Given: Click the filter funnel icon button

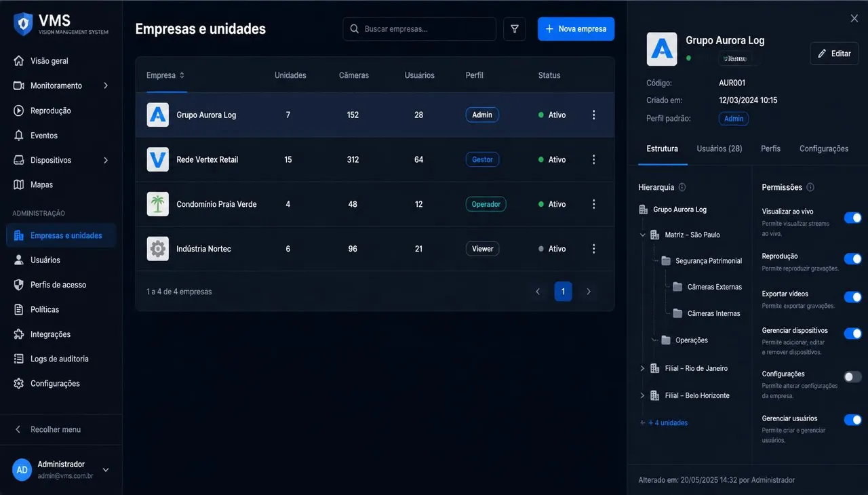Looking at the screenshot, I should (515, 29).
